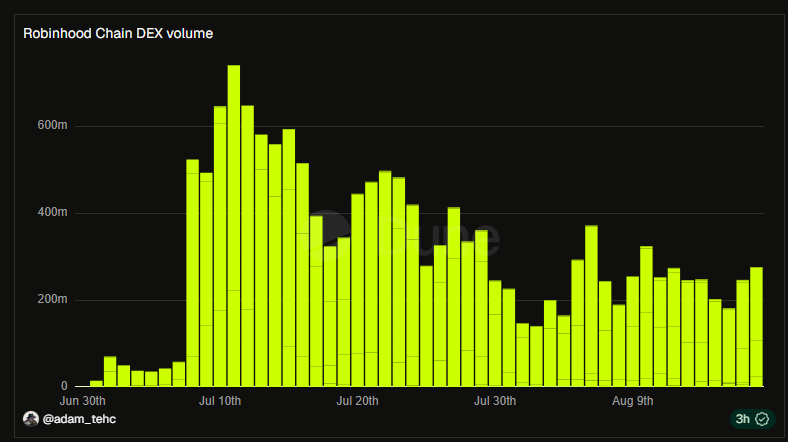Open the Robinhood Chain DEX volume title
The width and height of the screenshot is (788, 442).
(x=118, y=34)
